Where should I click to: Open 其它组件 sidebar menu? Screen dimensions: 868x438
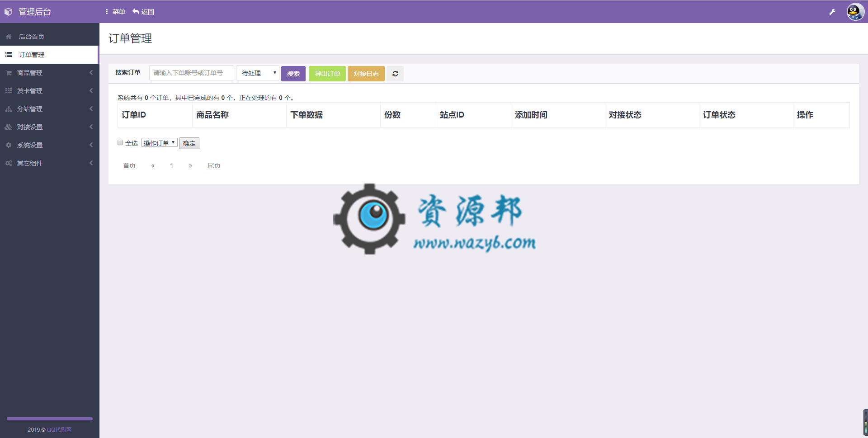click(x=49, y=163)
